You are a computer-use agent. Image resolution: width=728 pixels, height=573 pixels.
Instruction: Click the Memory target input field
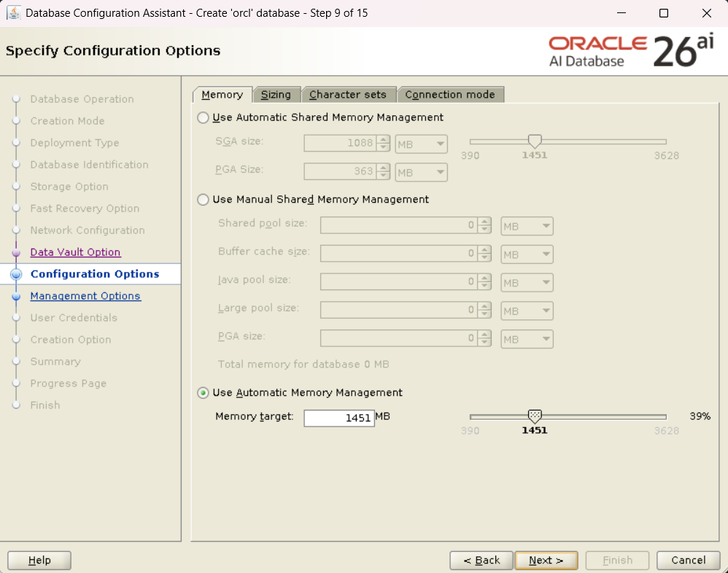(x=339, y=418)
